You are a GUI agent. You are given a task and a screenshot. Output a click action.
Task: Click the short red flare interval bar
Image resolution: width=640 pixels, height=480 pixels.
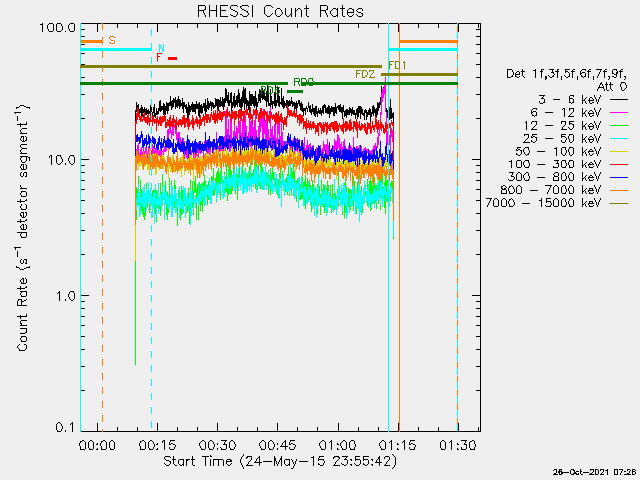point(173,58)
